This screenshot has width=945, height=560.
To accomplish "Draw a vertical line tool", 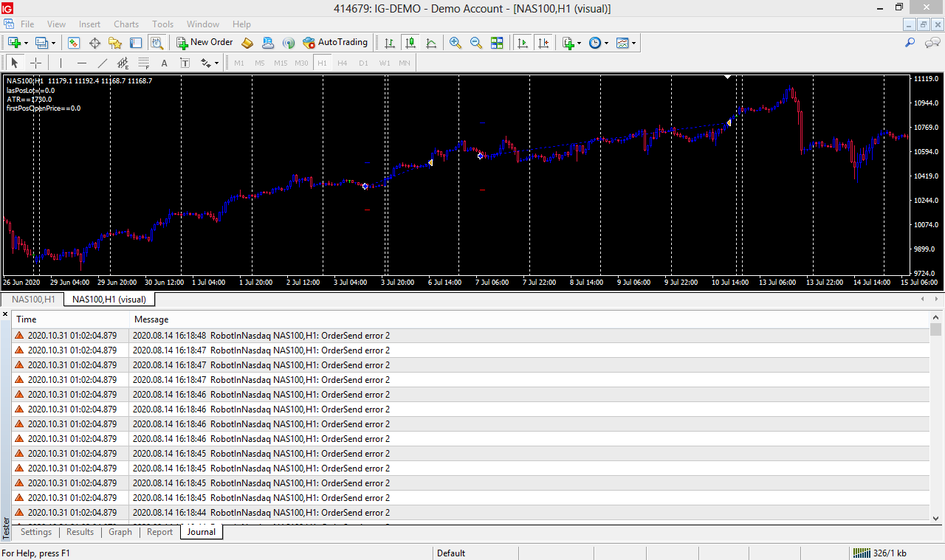I will [61, 63].
